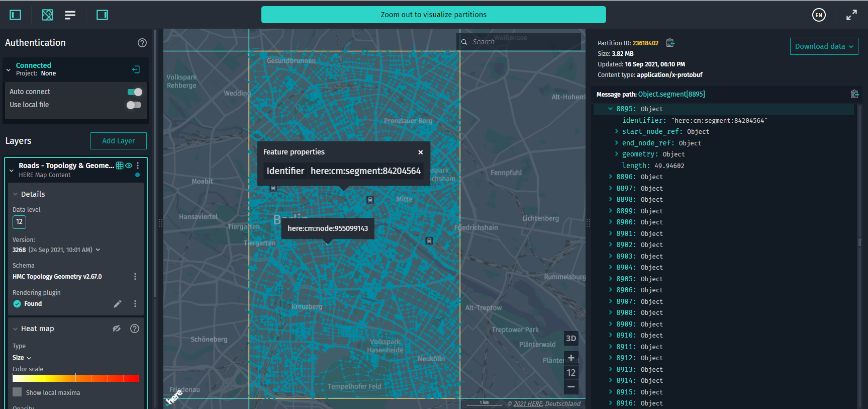Expand segment 8896 object
The width and height of the screenshot is (868, 409).
pos(611,177)
